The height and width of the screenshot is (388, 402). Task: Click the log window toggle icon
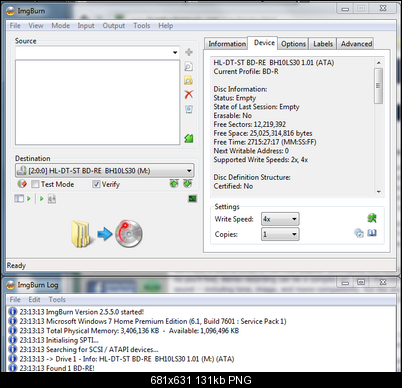192,199
